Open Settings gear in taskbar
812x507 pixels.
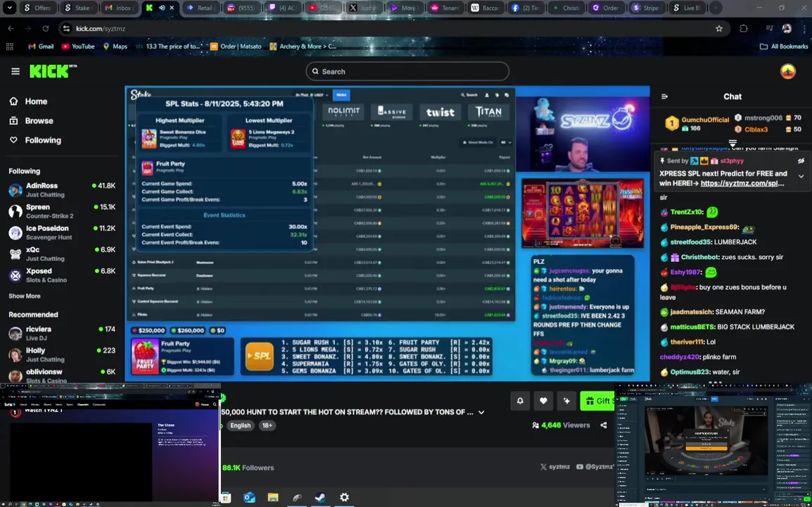pyautogui.click(x=344, y=498)
